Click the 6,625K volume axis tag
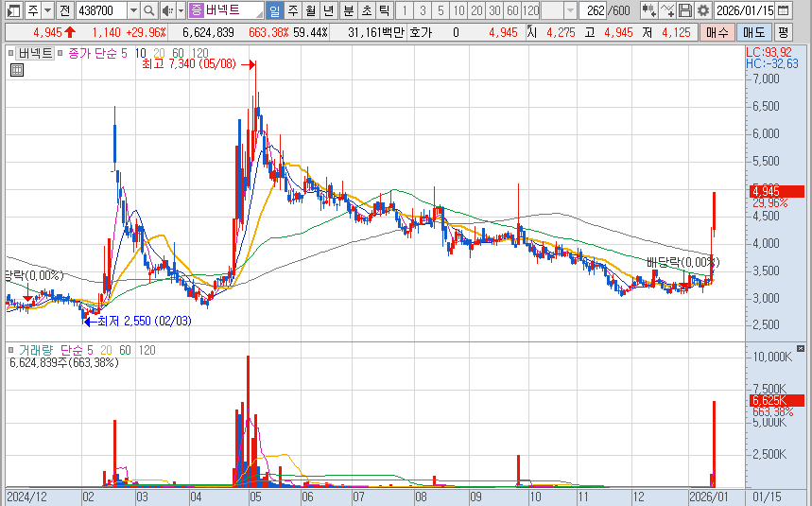The width and height of the screenshot is (812, 506). pos(777,400)
